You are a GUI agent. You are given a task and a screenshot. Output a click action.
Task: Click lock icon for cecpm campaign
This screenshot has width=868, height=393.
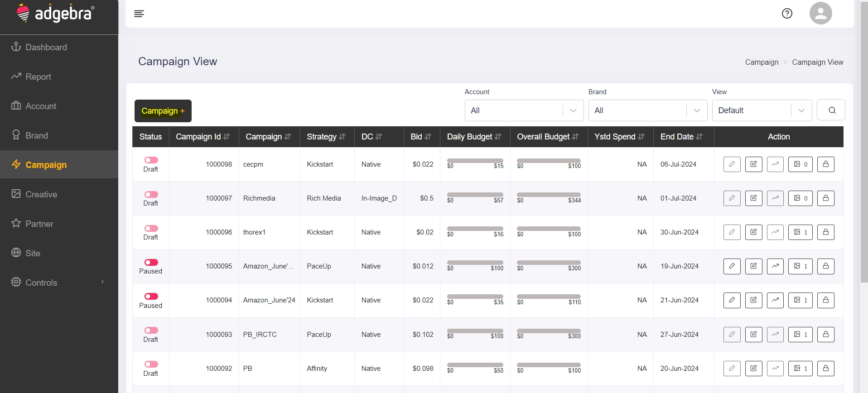tap(825, 164)
